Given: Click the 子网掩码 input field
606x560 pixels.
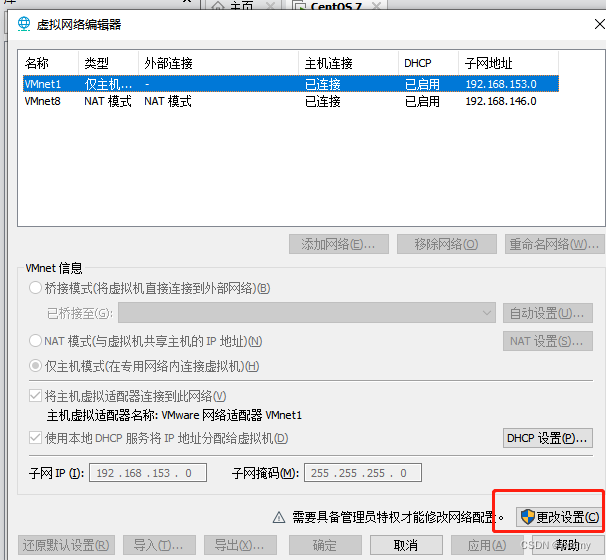Looking at the screenshot, I should click(x=363, y=473).
